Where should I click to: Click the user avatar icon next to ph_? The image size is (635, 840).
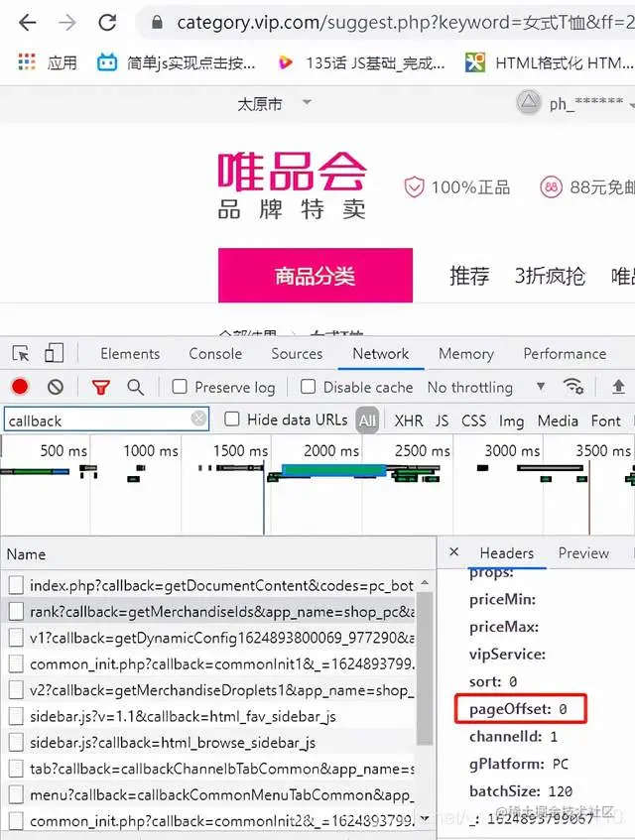[x=529, y=102]
